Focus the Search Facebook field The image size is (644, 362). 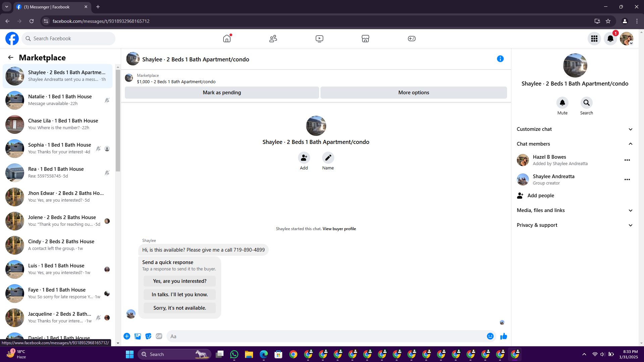tap(68, 39)
